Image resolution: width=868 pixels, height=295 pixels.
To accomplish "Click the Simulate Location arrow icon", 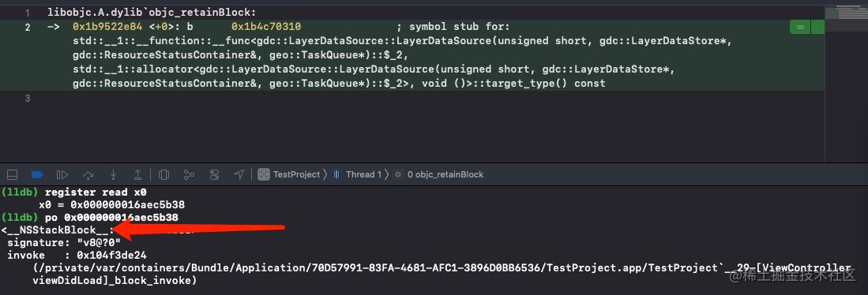I will coord(239,174).
